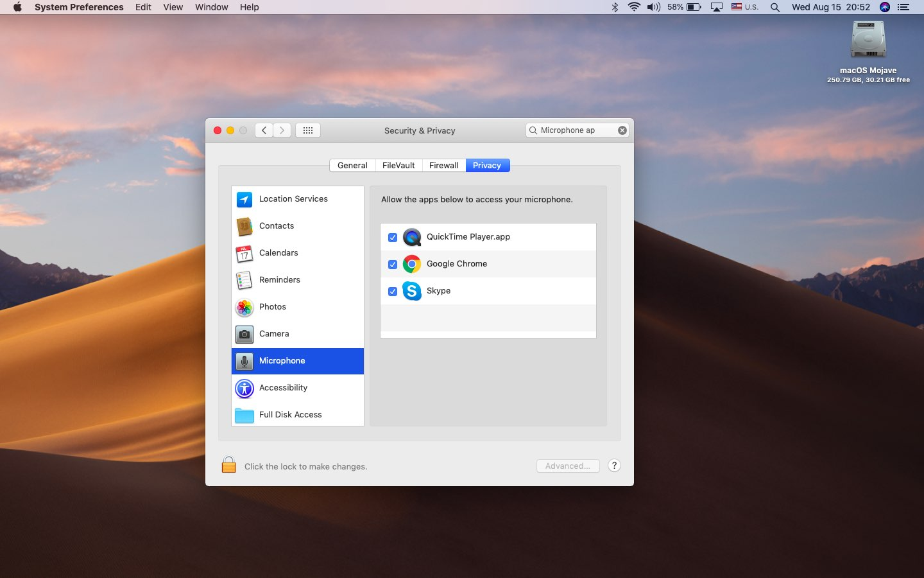Select the Privacy tab
Image resolution: width=924 pixels, height=578 pixels.
pos(487,165)
